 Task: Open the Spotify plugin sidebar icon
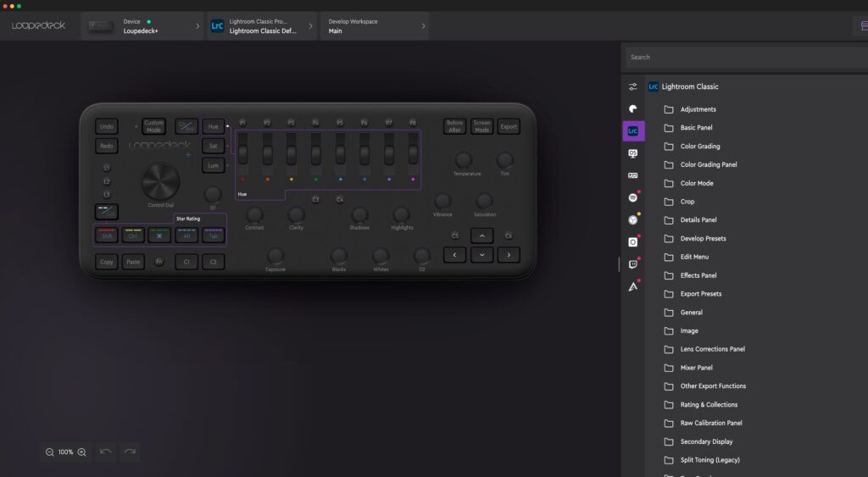pyautogui.click(x=633, y=197)
